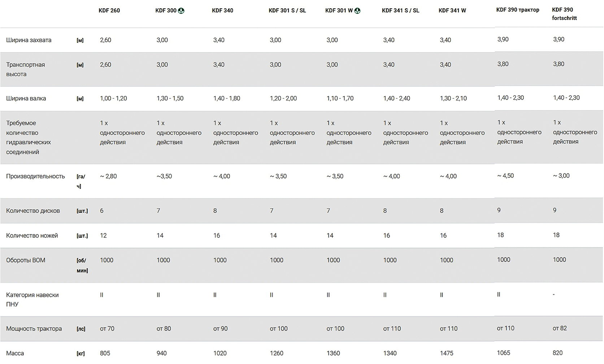The image size is (604, 364).
Task: Select the Количество ножей row label
Action: tap(32, 235)
